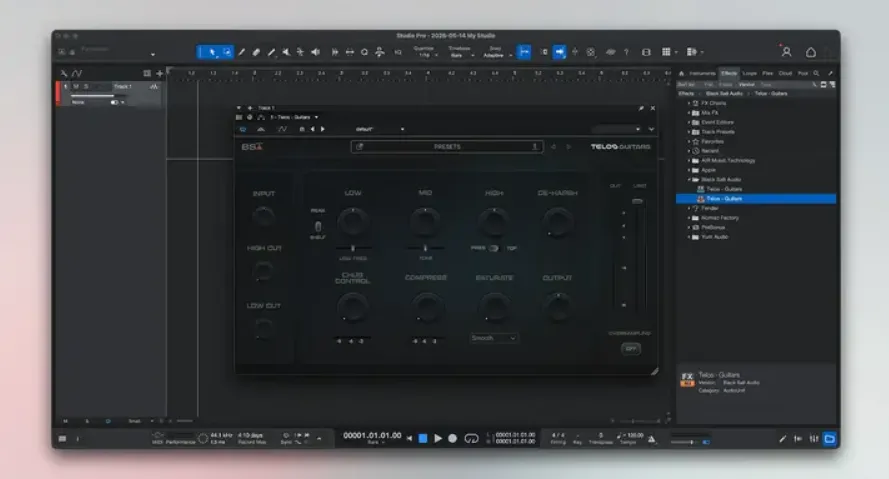
Task: Toggle the Oversampling OFF button
Action: point(631,349)
